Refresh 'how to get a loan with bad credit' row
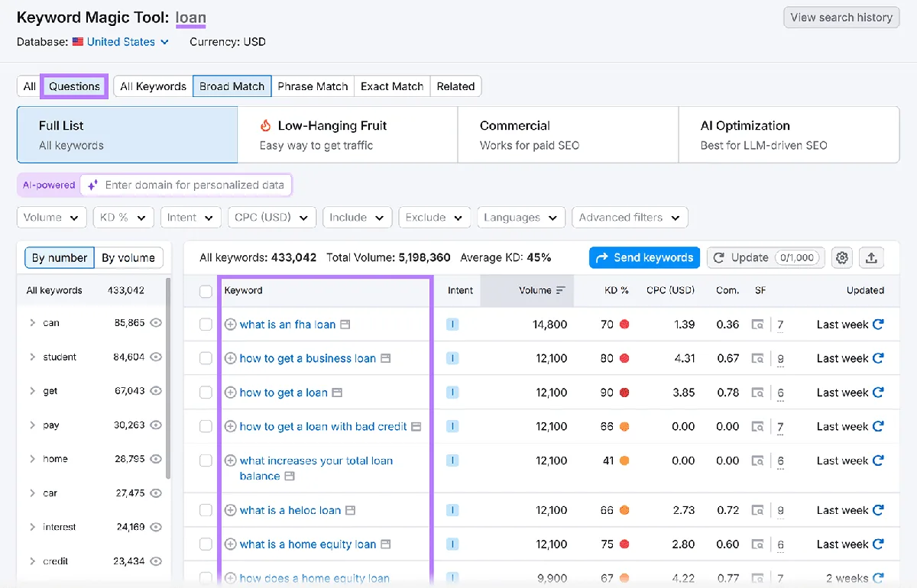The height and width of the screenshot is (588, 917). click(x=878, y=426)
